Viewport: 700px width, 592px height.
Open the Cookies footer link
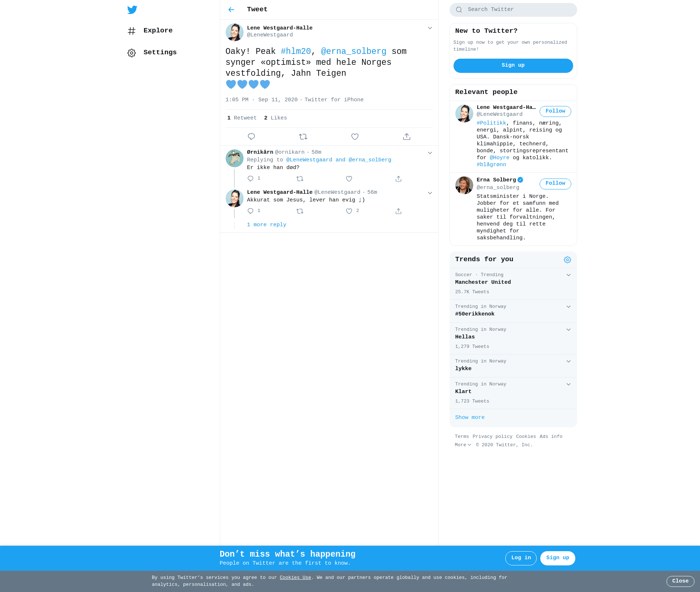click(526, 436)
